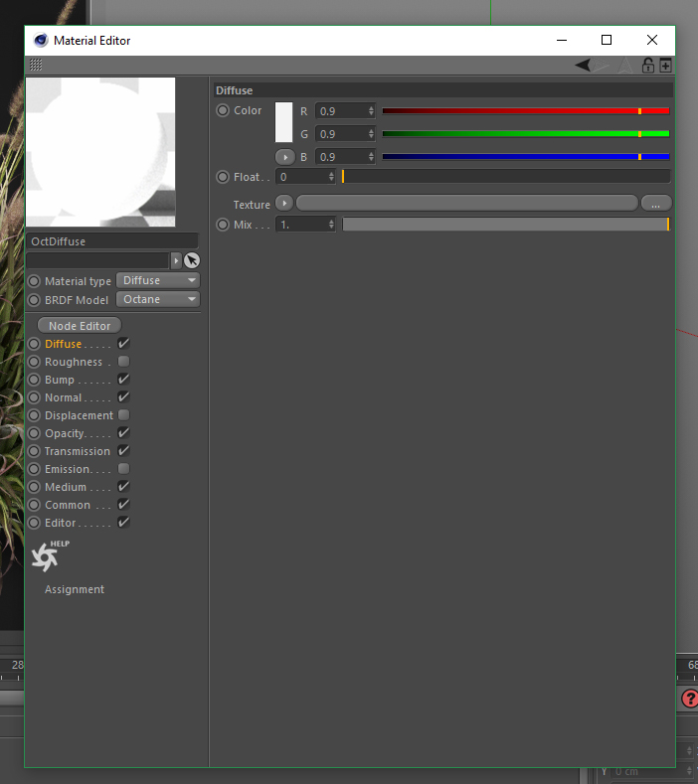Toggle the Medium channel checkbox
Screen dimensions: 698x784
click(x=123, y=487)
